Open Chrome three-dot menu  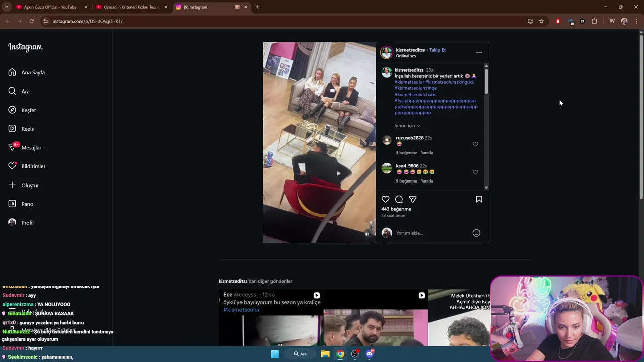click(637, 21)
